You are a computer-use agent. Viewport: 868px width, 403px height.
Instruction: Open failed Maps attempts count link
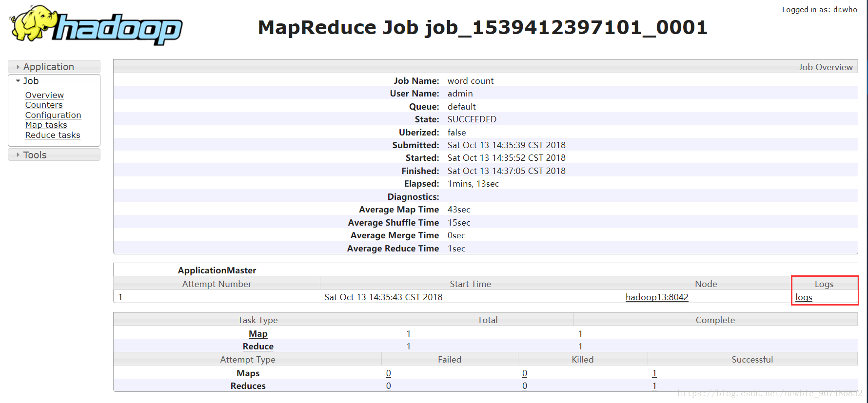[389, 373]
